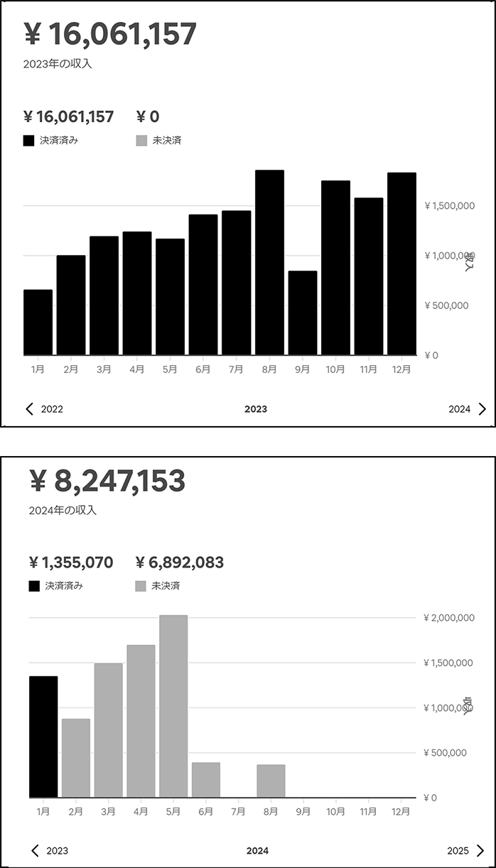Click the gray 未決済 swatch in 2024 chart
This screenshot has width=496, height=868.
pyautogui.click(x=141, y=586)
